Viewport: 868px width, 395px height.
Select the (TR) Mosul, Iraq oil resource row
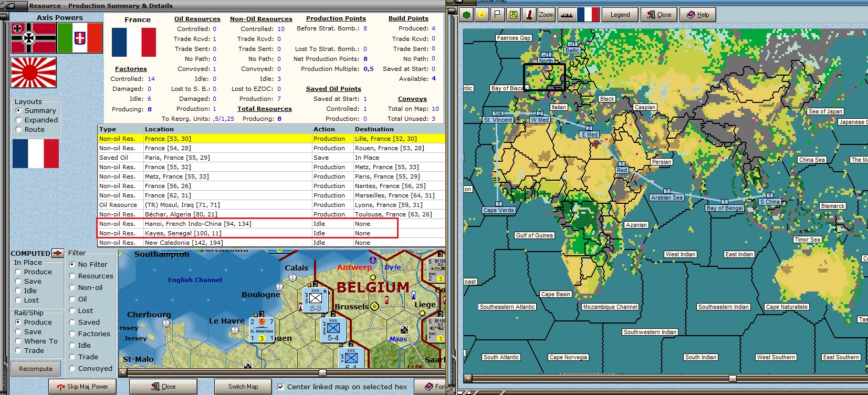coord(271,205)
